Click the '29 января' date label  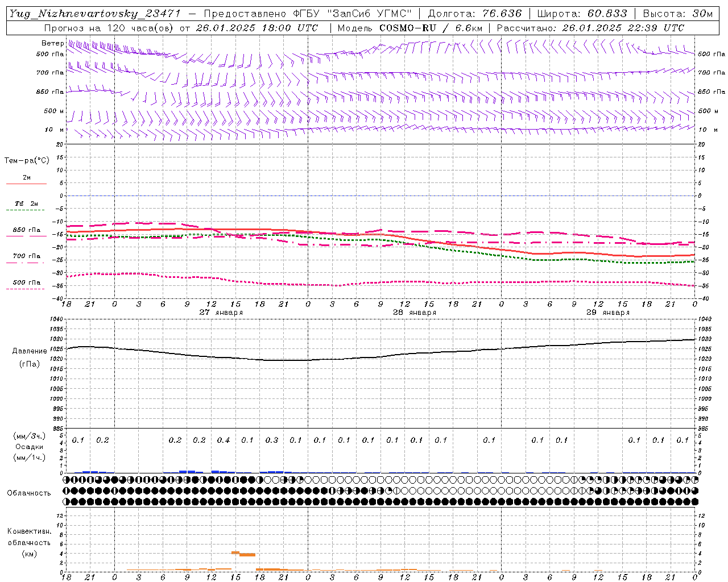607,313
